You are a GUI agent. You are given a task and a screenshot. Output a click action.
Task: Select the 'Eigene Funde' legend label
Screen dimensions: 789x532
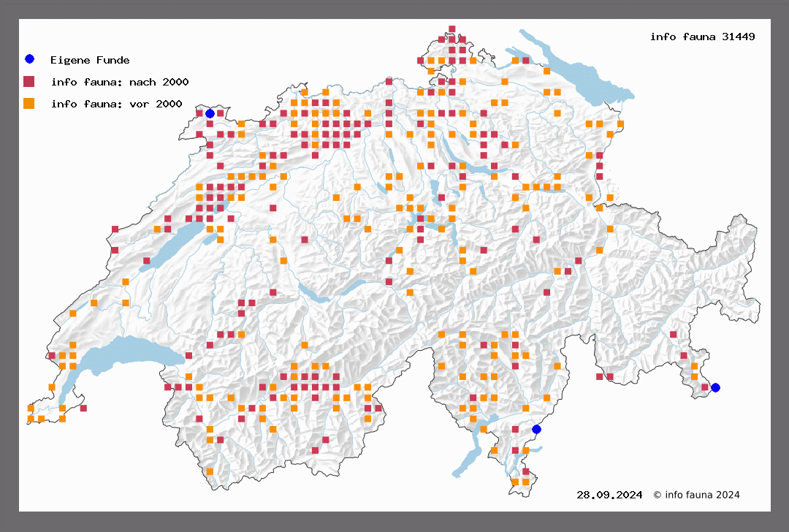coord(89,60)
